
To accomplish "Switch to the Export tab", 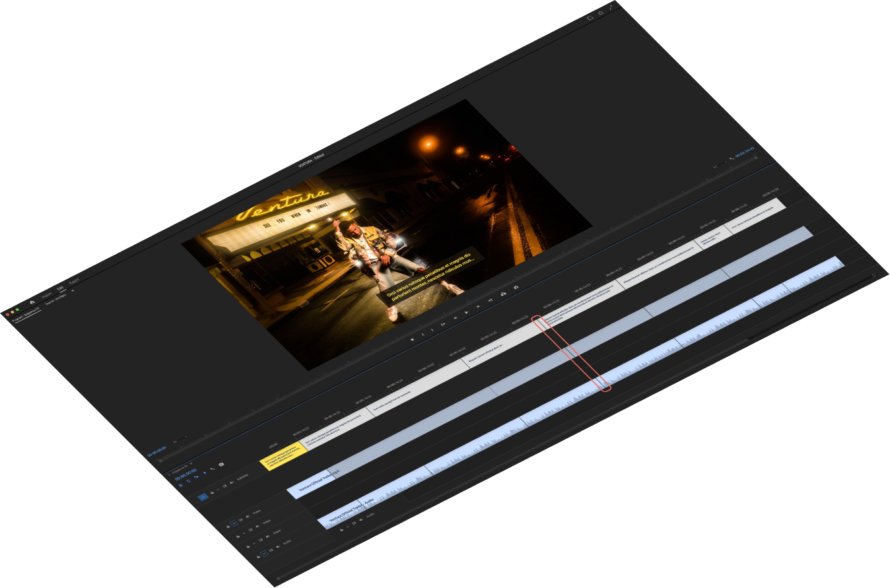I will click(x=74, y=281).
